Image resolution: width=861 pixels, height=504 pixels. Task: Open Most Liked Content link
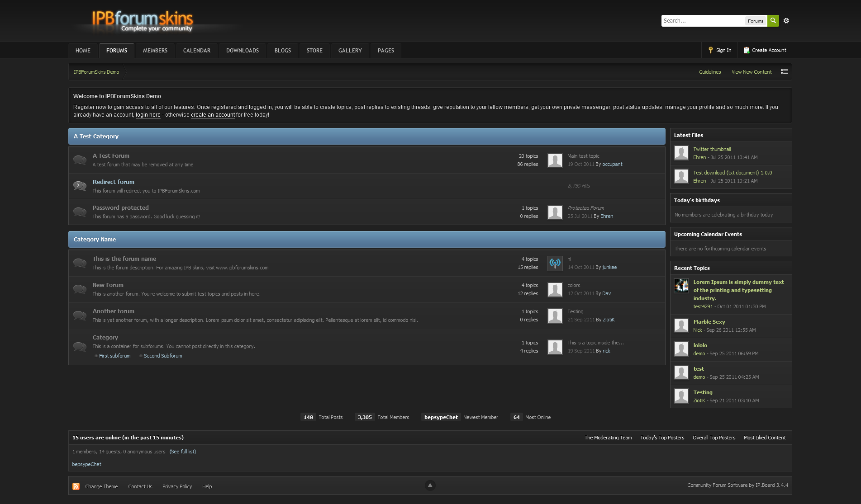tap(765, 438)
